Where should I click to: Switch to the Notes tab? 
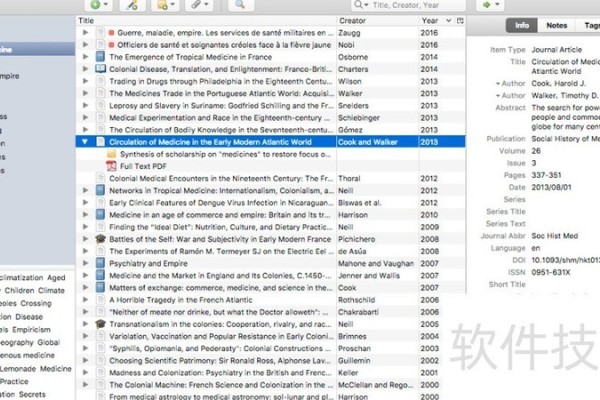pos(556,25)
